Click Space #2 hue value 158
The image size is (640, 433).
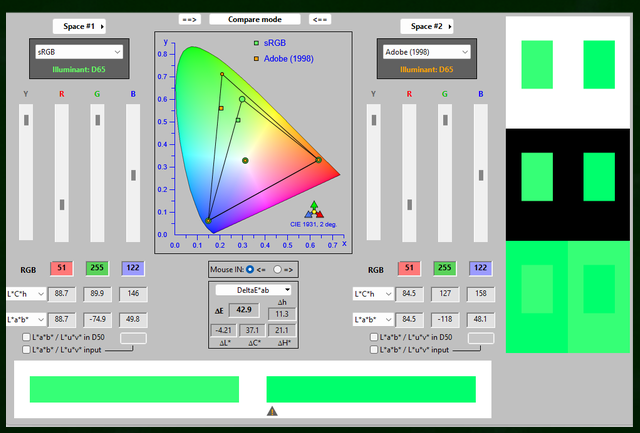click(x=481, y=294)
